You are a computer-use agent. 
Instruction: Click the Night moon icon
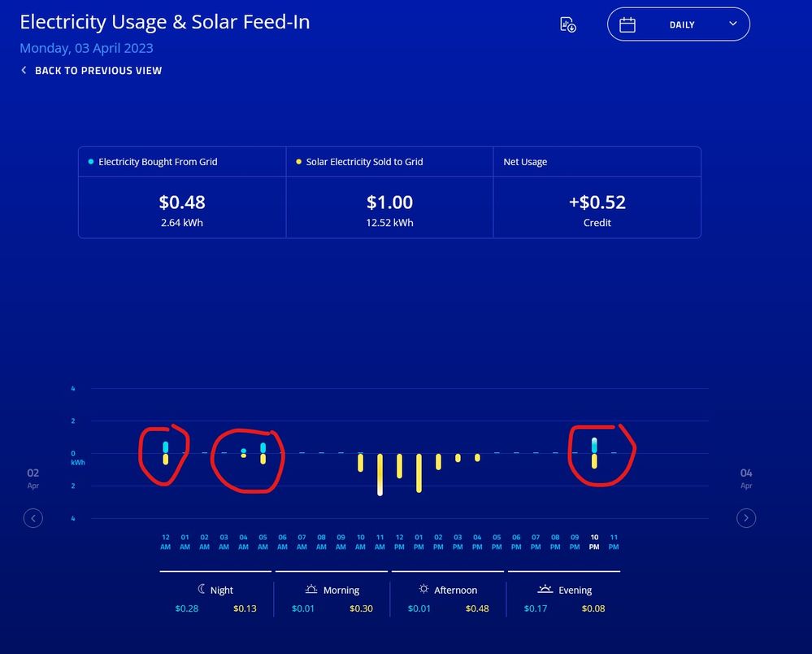202,589
